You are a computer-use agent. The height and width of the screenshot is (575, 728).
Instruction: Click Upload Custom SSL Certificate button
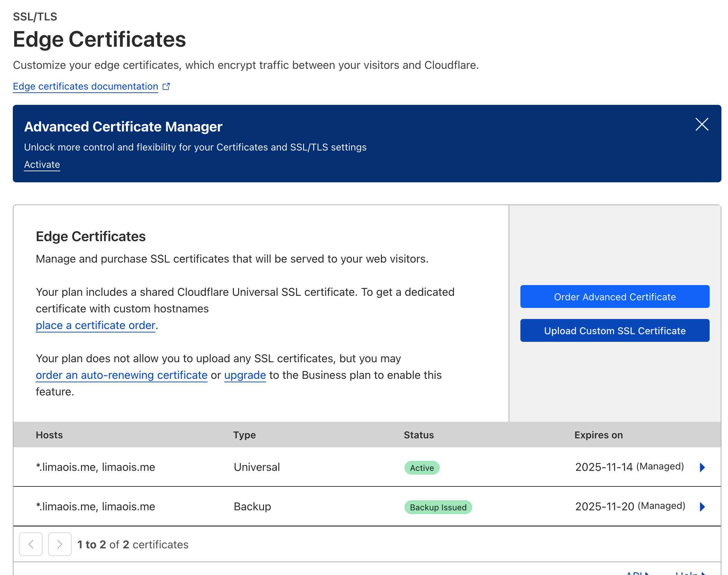(615, 330)
